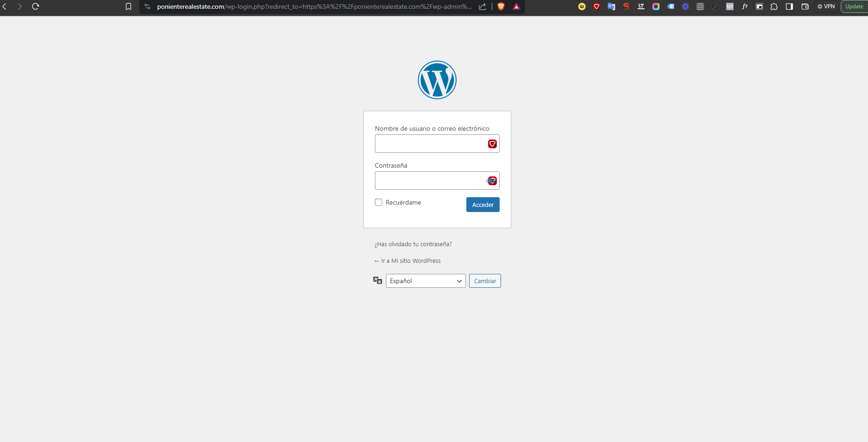This screenshot has width=868, height=442.
Task: Go forward with the browser arrow
Action: click(x=20, y=6)
